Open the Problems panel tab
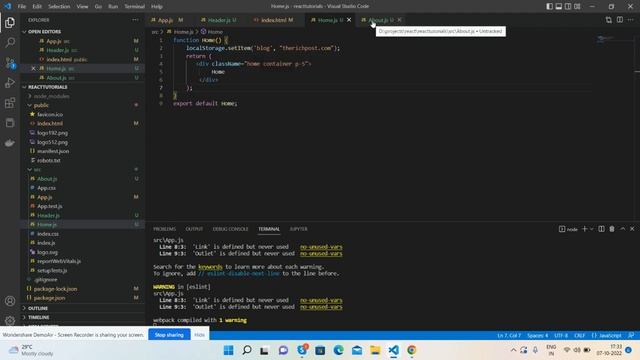Image resolution: width=640 pixels, height=360 pixels. 164,229
